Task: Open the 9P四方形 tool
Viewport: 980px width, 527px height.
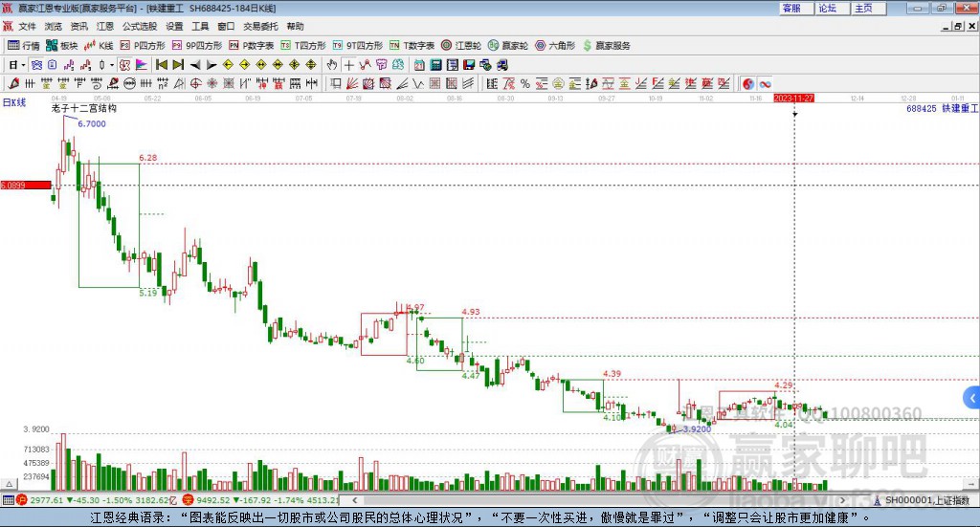Action: [x=197, y=46]
